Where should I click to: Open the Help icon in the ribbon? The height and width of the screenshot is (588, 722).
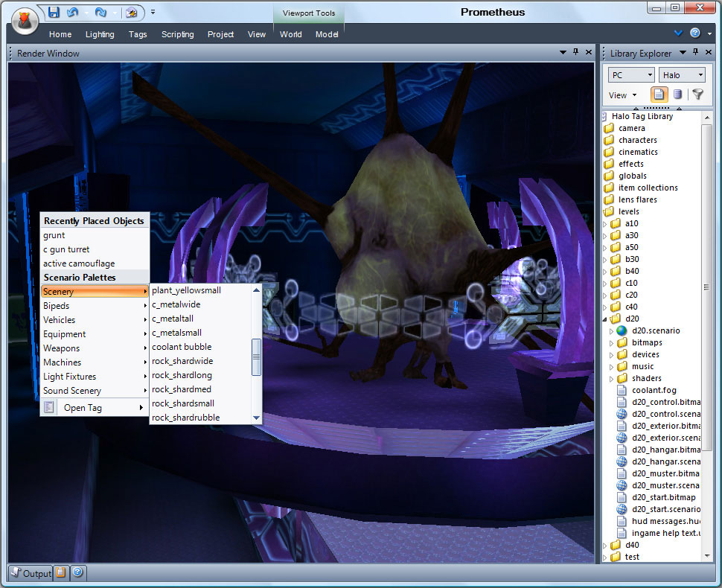[x=695, y=33]
